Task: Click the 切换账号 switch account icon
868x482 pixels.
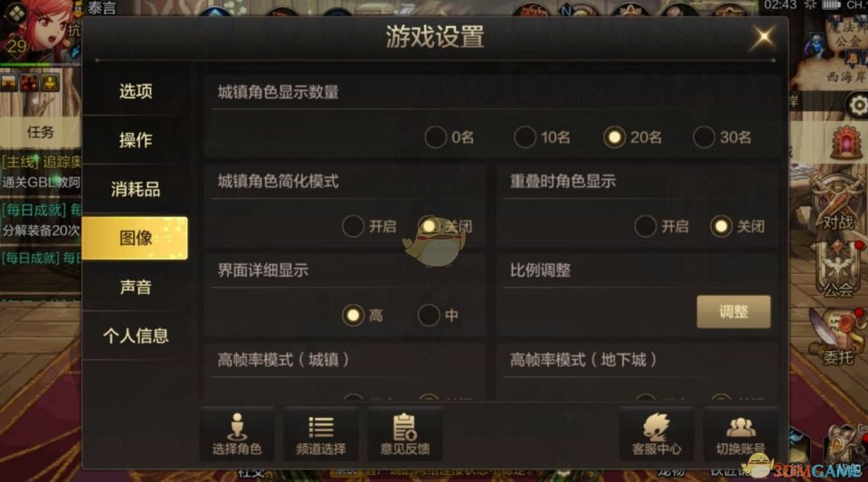Action: click(741, 434)
